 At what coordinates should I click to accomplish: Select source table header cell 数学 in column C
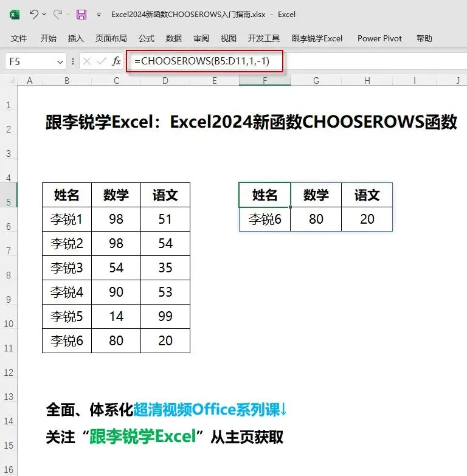point(116,195)
